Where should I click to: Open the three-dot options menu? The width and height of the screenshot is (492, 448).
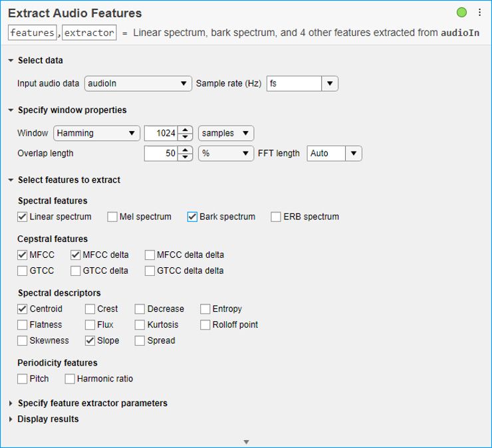click(x=479, y=13)
